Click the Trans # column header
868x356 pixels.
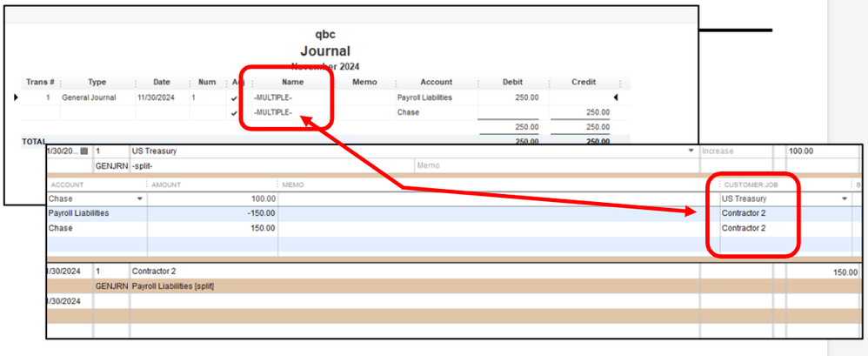pos(40,82)
